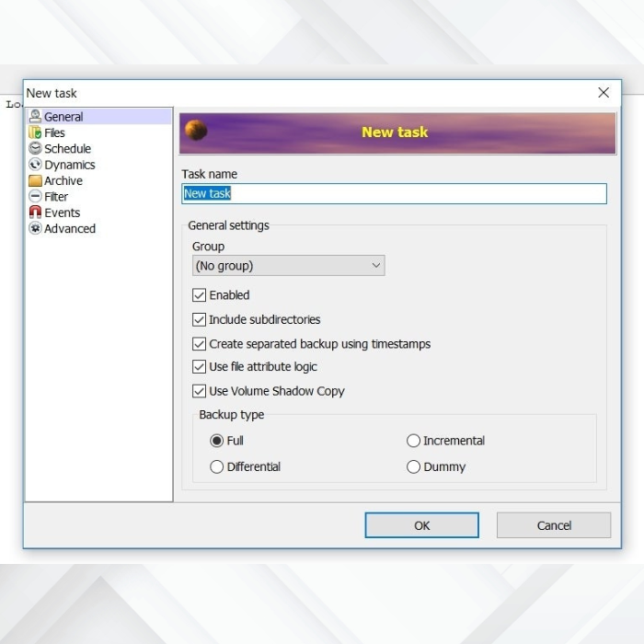Image resolution: width=644 pixels, height=644 pixels.
Task: Open the Advanced section label
Action: click(70, 229)
